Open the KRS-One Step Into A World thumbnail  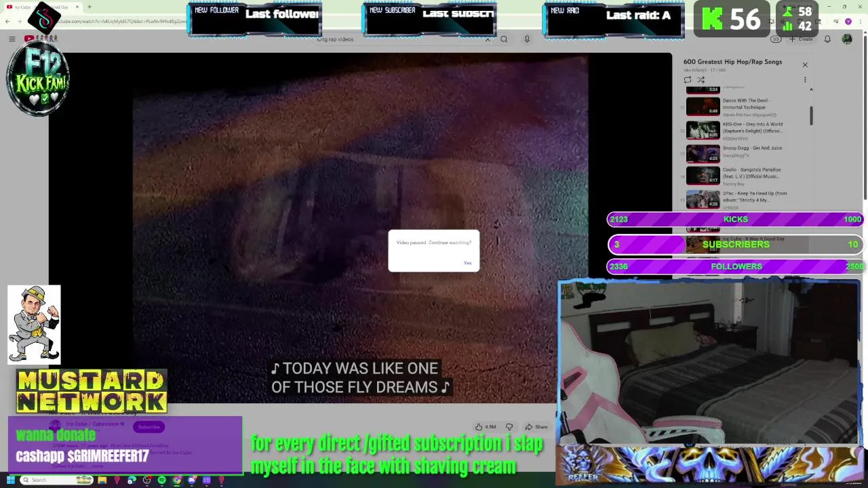click(703, 130)
